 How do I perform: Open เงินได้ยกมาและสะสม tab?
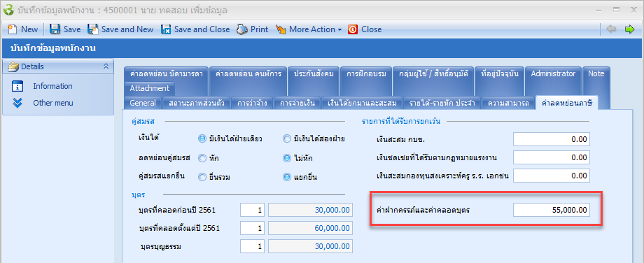point(361,103)
